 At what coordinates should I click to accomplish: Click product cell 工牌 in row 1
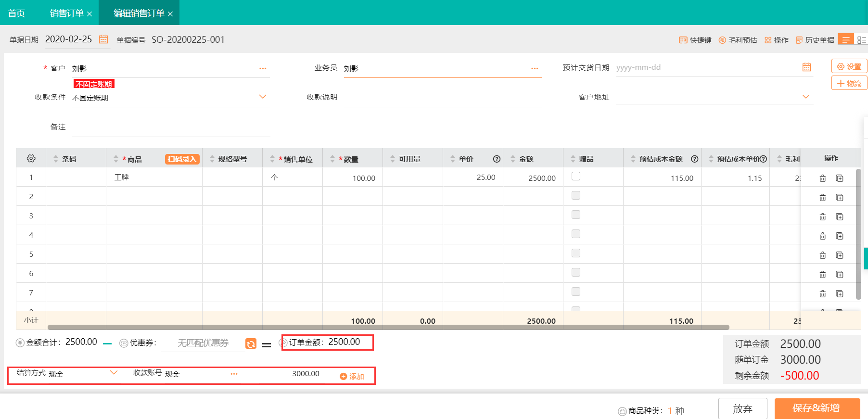pyautogui.click(x=154, y=178)
